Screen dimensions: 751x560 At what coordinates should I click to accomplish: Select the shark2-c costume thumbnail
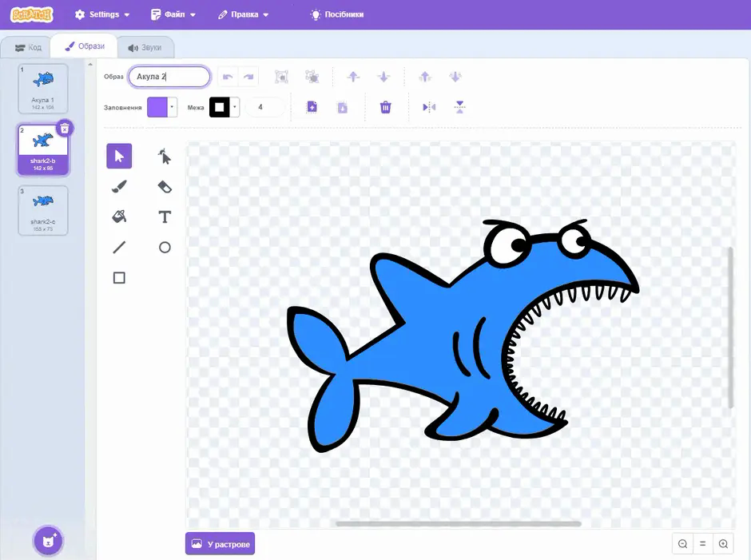pos(43,211)
